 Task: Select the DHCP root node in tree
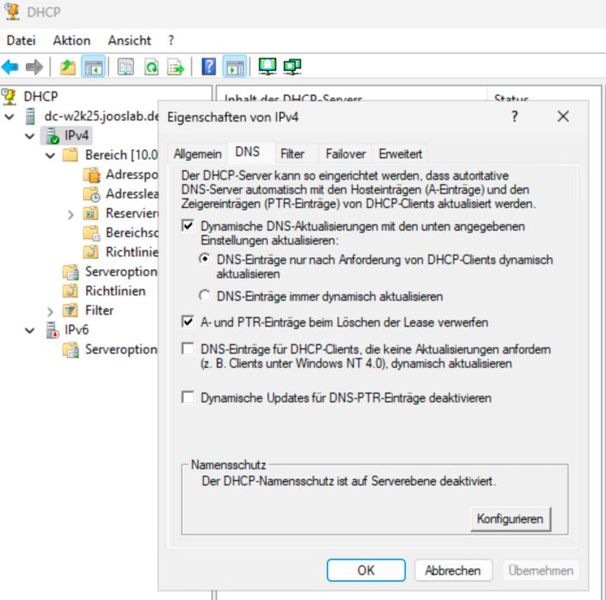click(x=41, y=96)
